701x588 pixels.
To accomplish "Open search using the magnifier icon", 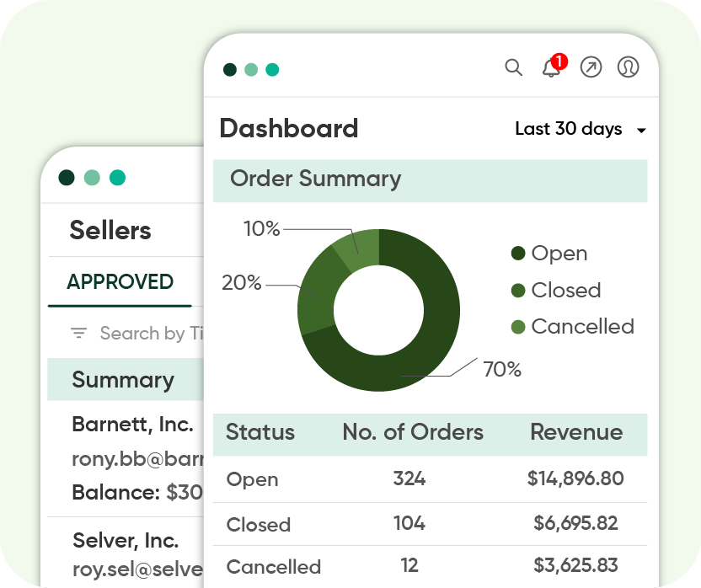I will click(514, 67).
